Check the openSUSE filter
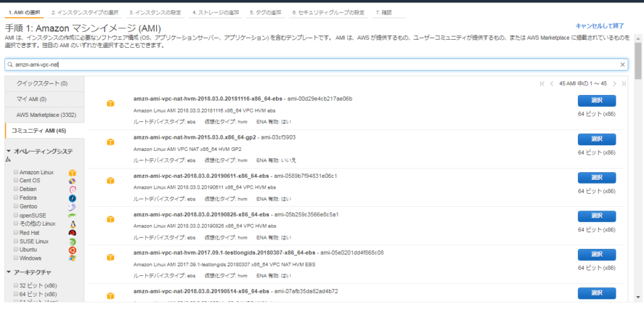This screenshot has height=315, width=644. 16,215
